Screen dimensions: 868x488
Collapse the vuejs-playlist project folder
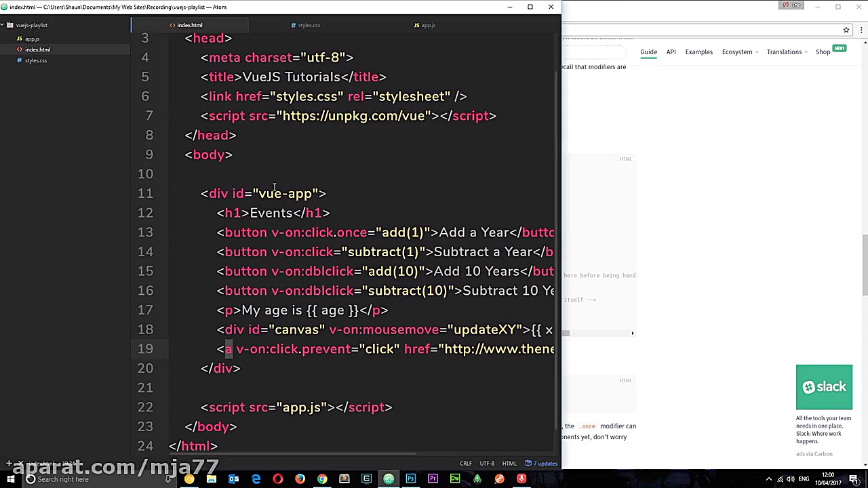[27, 25]
